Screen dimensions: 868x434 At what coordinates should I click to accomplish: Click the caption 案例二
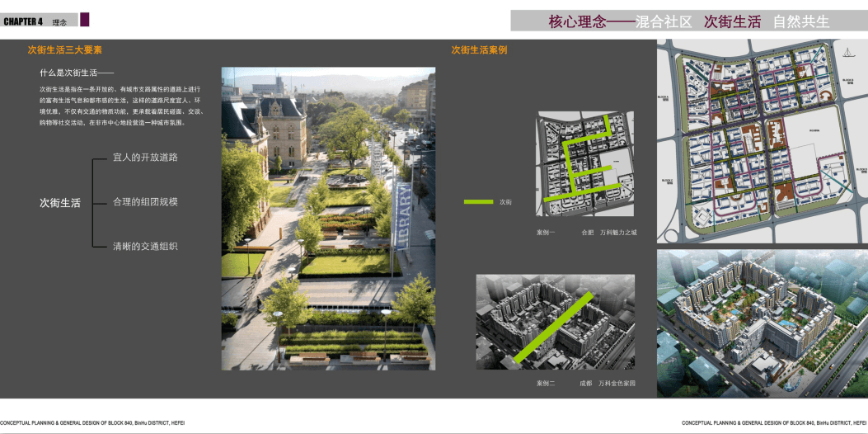tap(545, 383)
